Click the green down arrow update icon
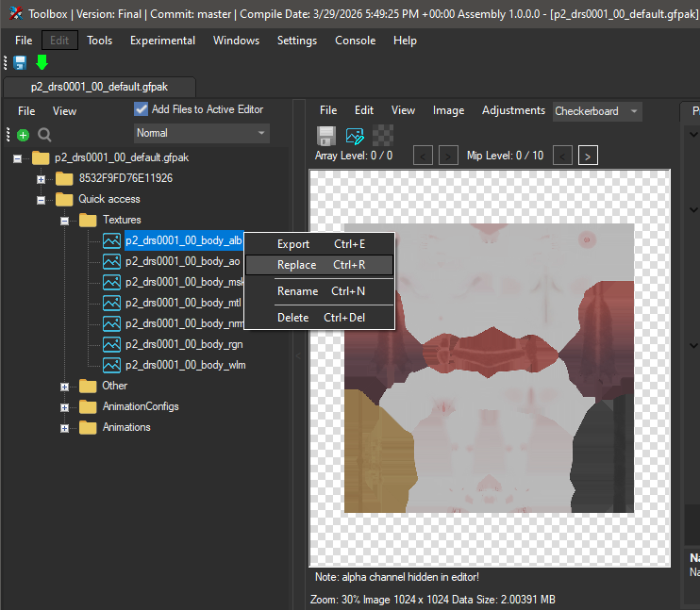The width and height of the screenshot is (700, 610). 42,62
